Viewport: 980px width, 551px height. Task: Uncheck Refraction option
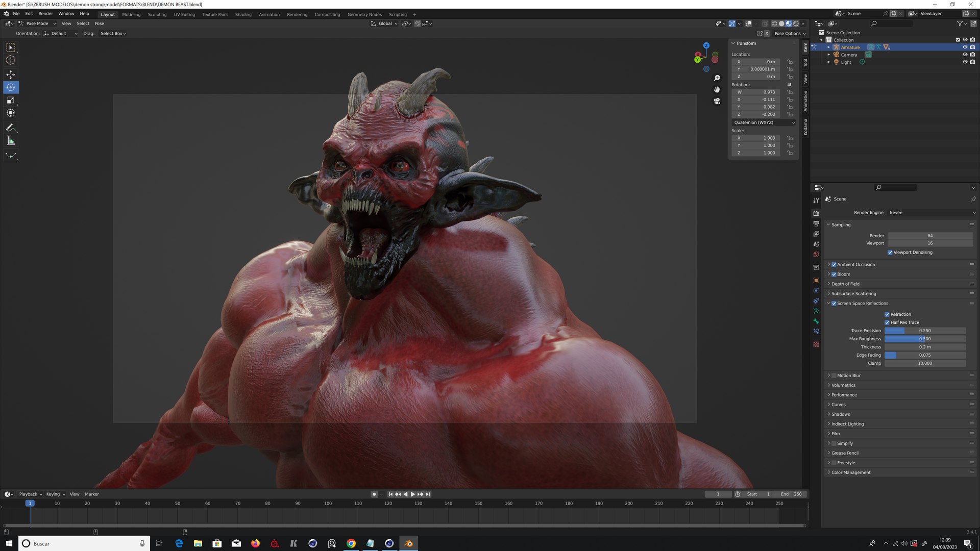pos(887,314)
